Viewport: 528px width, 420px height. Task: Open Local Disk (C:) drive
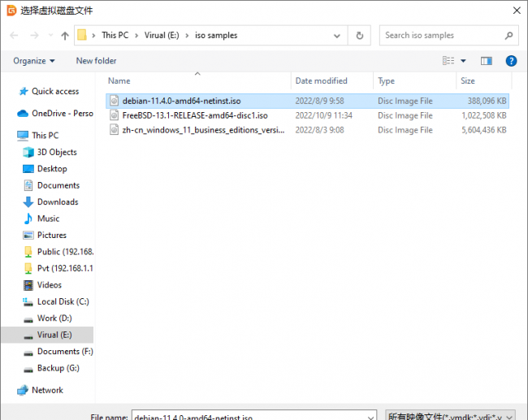point(63,301)
